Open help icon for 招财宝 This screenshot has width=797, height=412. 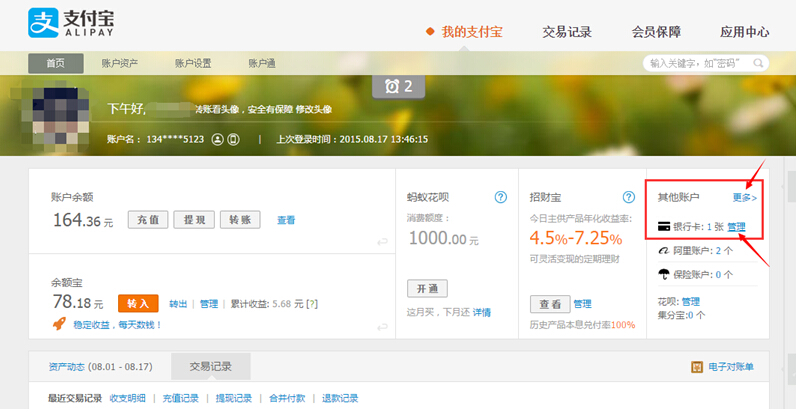click(629, 197)
